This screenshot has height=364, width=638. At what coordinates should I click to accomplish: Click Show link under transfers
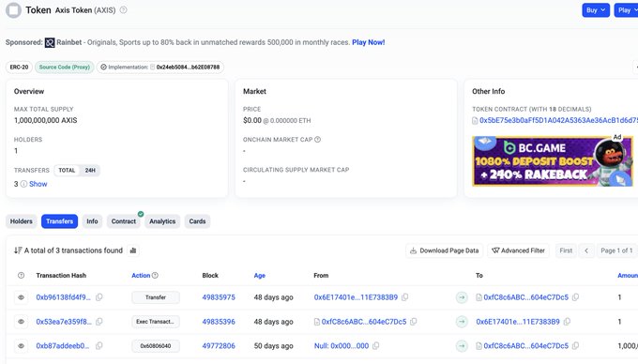(38, 184)
